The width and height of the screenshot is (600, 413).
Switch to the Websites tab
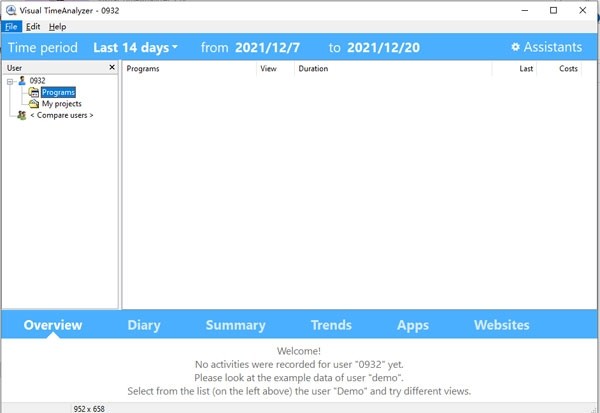(502, 325)
